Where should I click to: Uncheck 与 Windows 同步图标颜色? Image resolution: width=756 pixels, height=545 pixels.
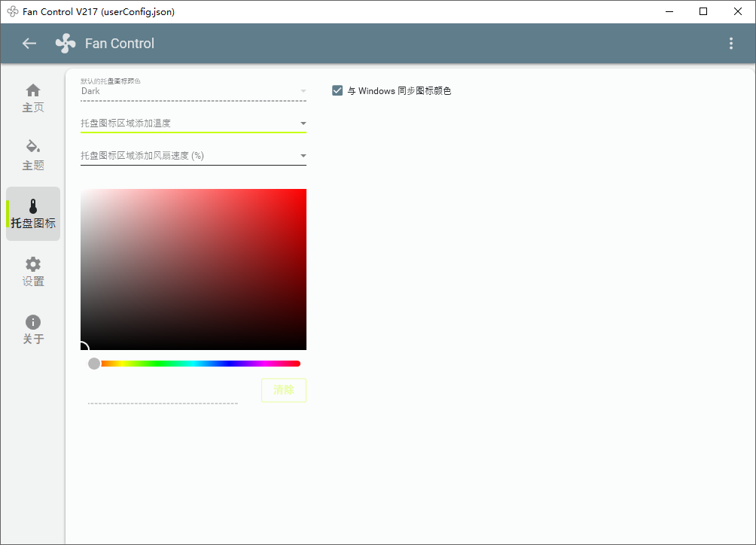pos(337,90)
